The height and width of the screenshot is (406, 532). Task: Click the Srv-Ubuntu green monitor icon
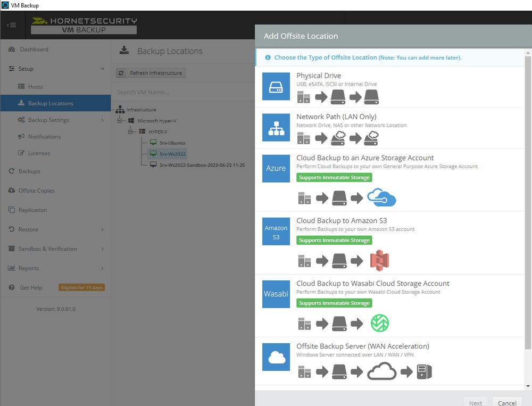[153, 143]
